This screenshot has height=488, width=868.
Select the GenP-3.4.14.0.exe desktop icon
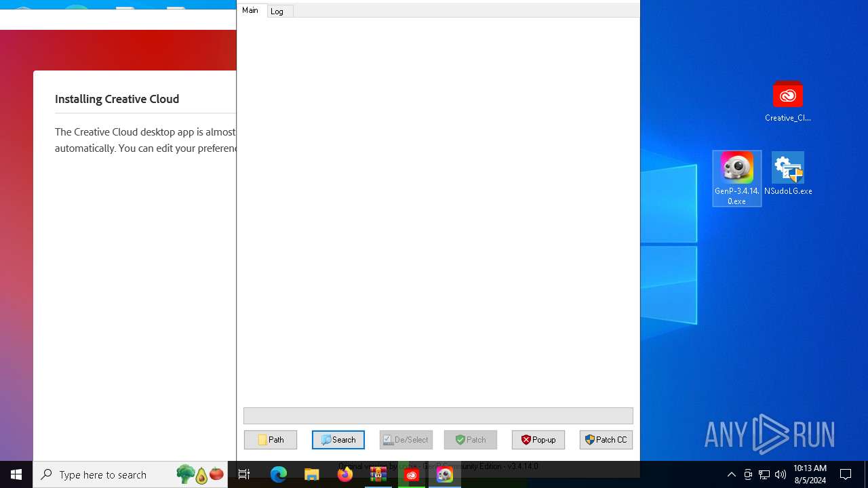coord(737,178)
